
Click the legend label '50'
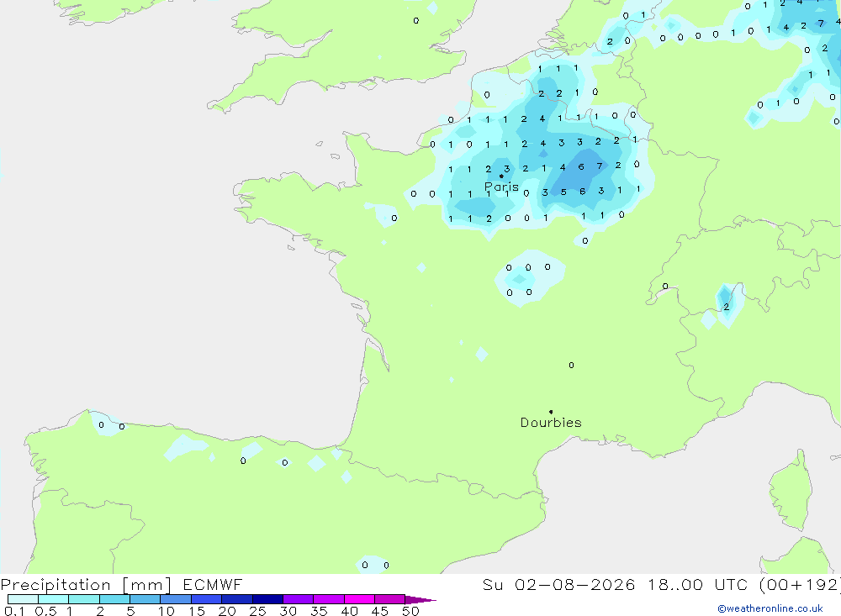point(410,611)
